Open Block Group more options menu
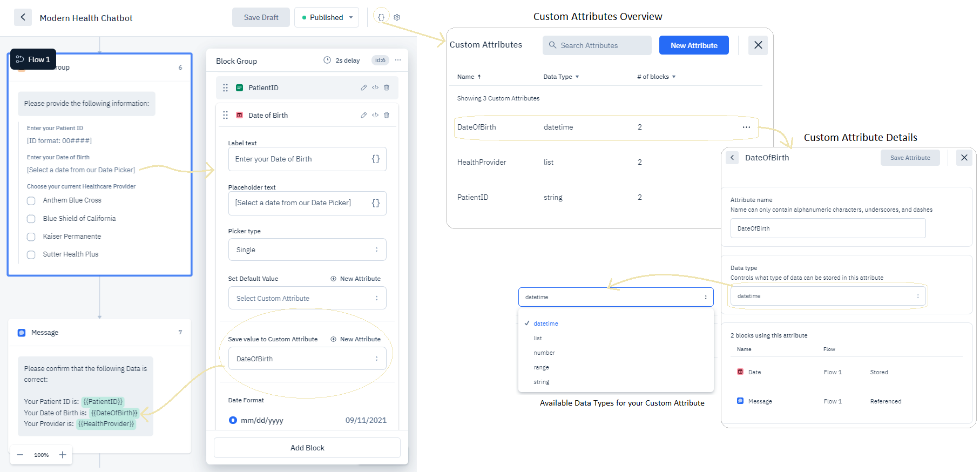980x472 pixels. click(398, 60)
